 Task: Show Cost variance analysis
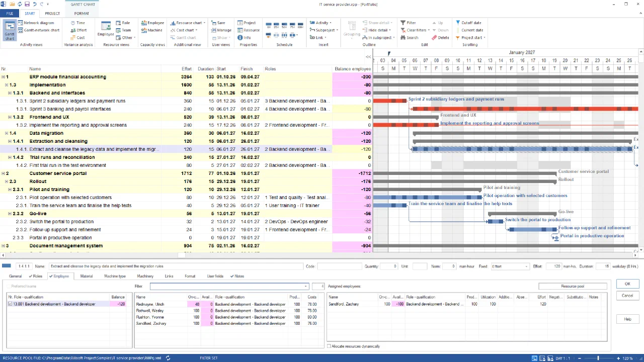point(77,38)
